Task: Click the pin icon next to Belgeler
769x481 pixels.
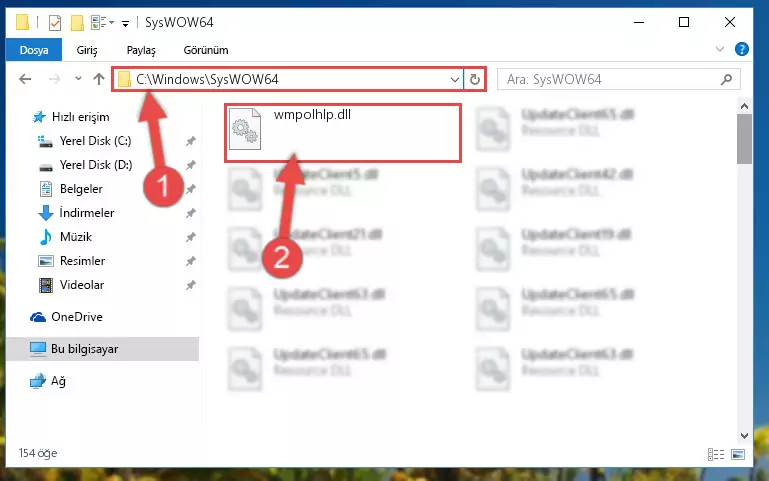Action: [x=191, y=189]
